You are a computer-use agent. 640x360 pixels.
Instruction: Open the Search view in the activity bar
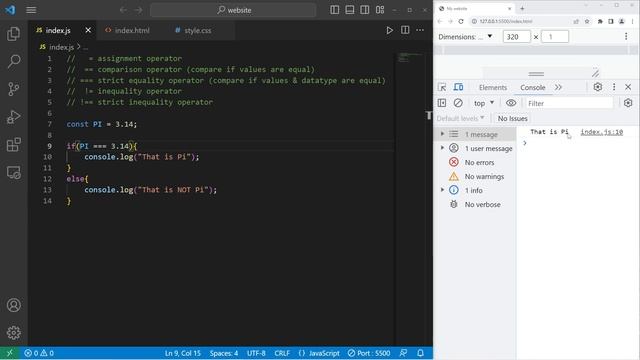coord(13,62)
